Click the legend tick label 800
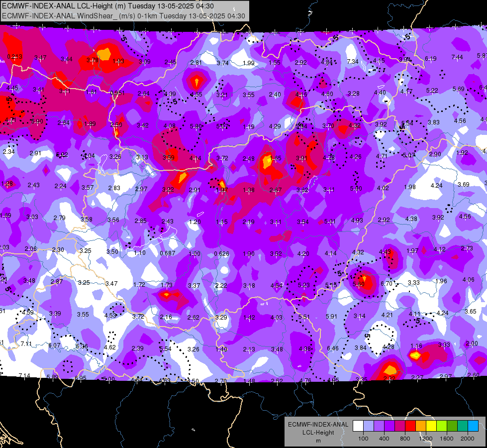Screen dimensions: 487x448 tap(405, 439)
